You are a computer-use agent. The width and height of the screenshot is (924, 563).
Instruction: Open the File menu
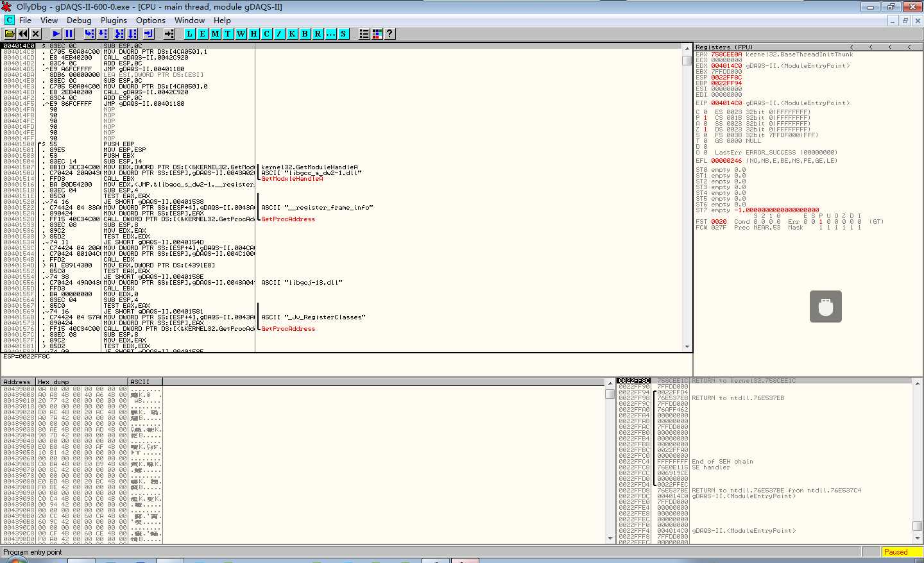pos(26,21)
